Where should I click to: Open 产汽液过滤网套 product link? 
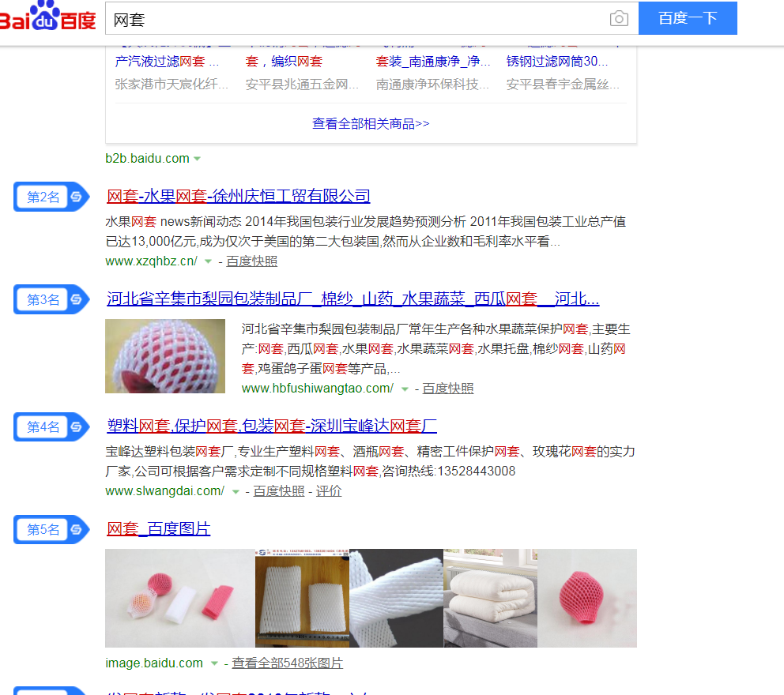coord(167,62)
